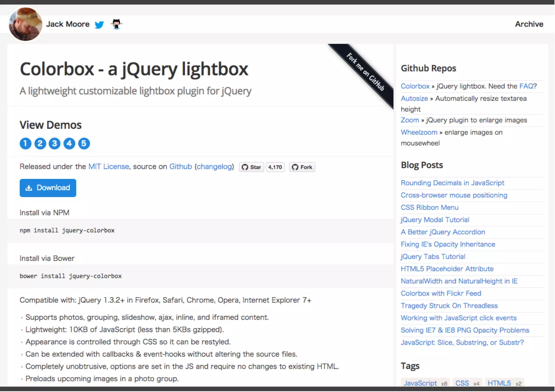Open JavaScript: Slice, Substring, or Substr? post
Image resolution: width=555 pixels, height=392 pixels.
pos(462,342)
